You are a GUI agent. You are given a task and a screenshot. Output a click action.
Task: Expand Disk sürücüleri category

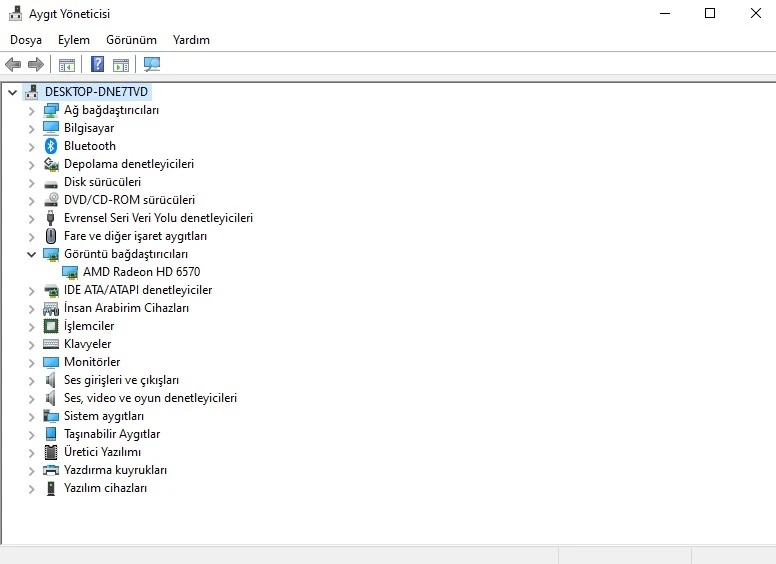(31, 183)
